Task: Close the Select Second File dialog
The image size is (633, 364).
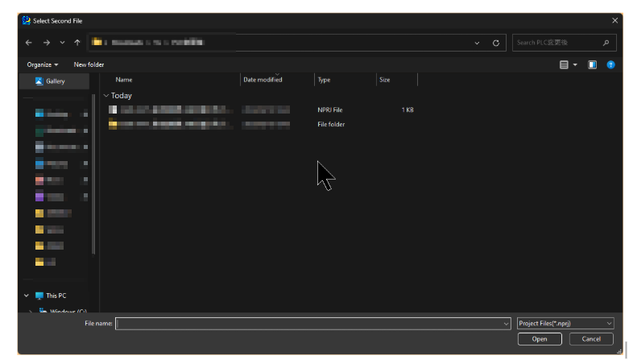Action: (614, 21)
